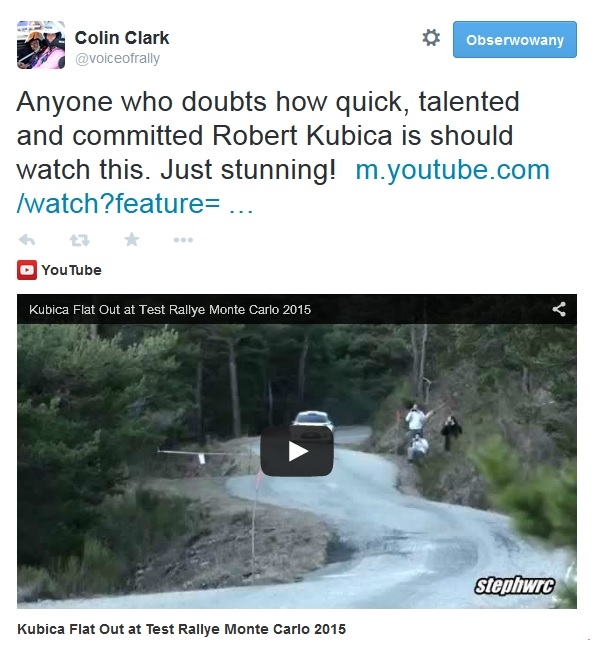Image resolution: width=600 pixels, height=650 pixels.
Task: Click the video title overlay text
Action: (x=170, y=310)
